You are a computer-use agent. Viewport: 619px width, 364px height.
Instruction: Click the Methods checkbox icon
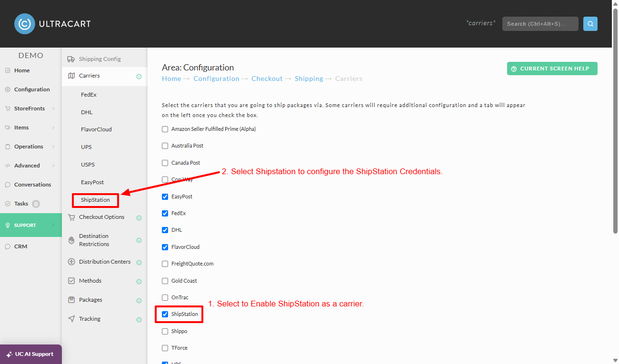point(71,281)
